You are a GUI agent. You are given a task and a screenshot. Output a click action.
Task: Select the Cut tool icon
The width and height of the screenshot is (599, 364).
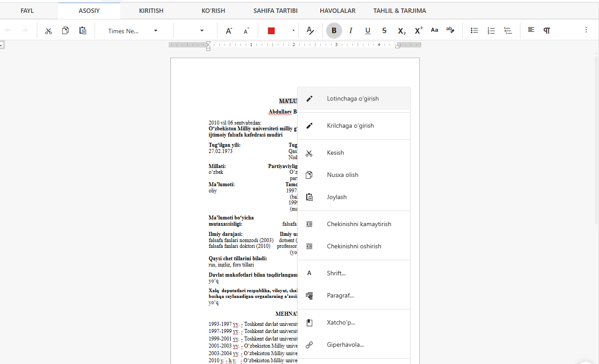point(48,31)
